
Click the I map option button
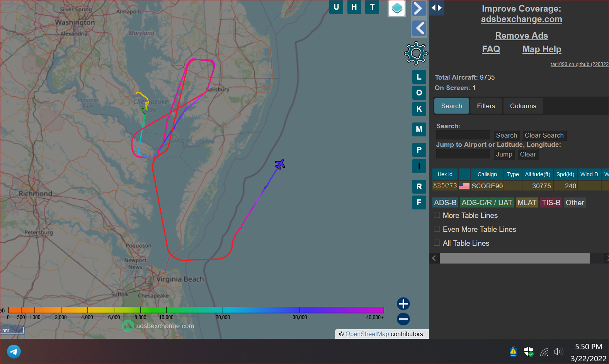click(419, 166)
